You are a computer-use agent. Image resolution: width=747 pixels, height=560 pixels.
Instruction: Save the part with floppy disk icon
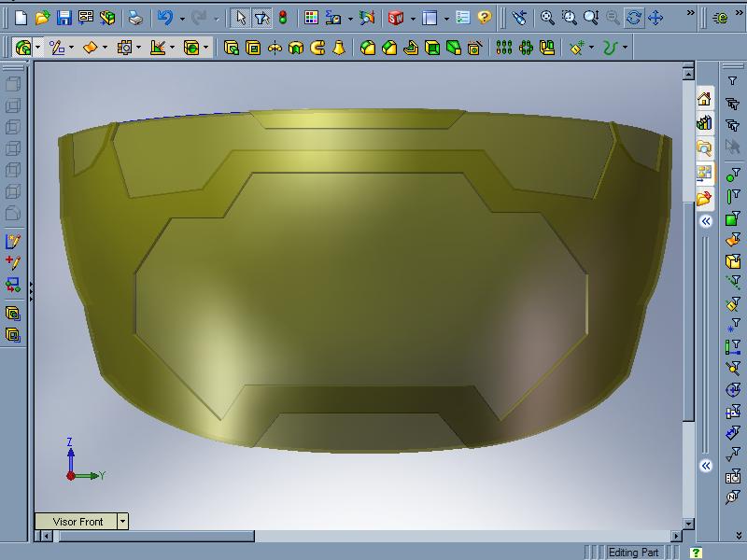(x=63, y=18)
